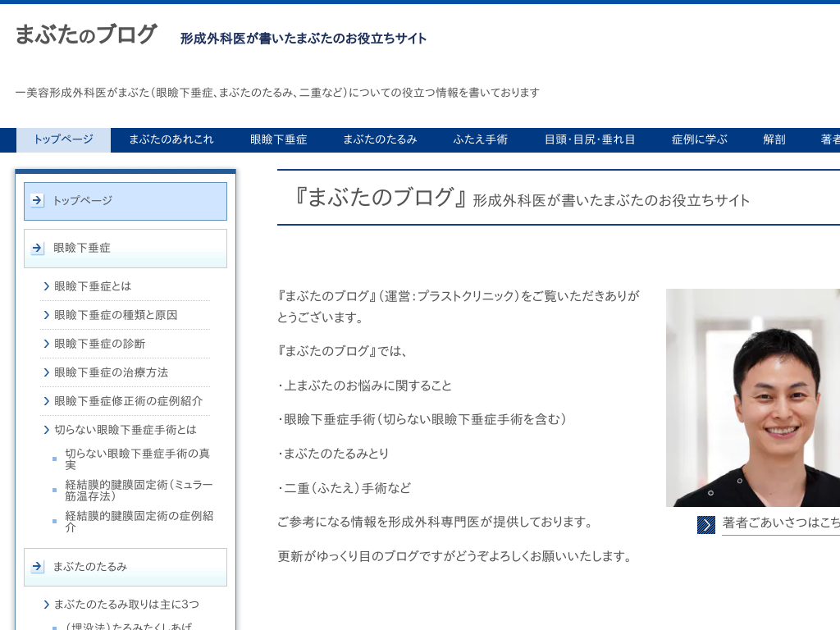
Task: Click chevron icon before 眼瞼下垂症の診断
Action: 47,344
